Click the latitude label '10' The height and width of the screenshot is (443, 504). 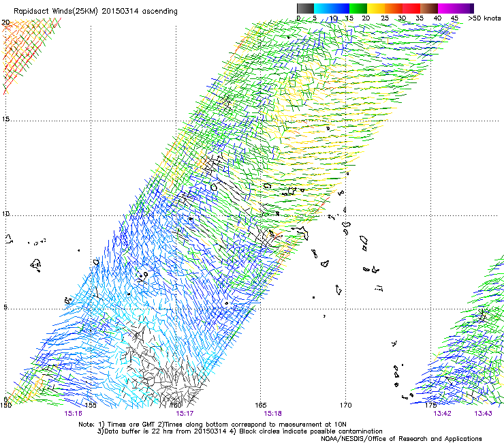5,213
